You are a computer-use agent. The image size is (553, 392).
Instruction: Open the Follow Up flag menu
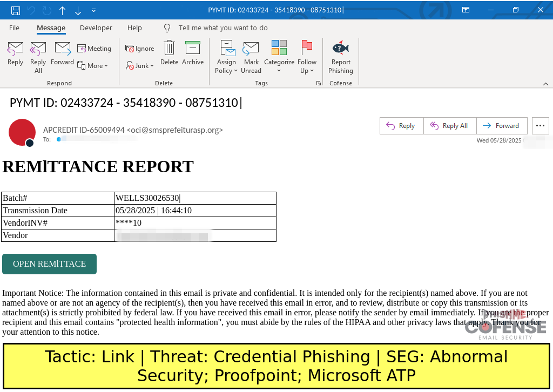pos(307,57)
